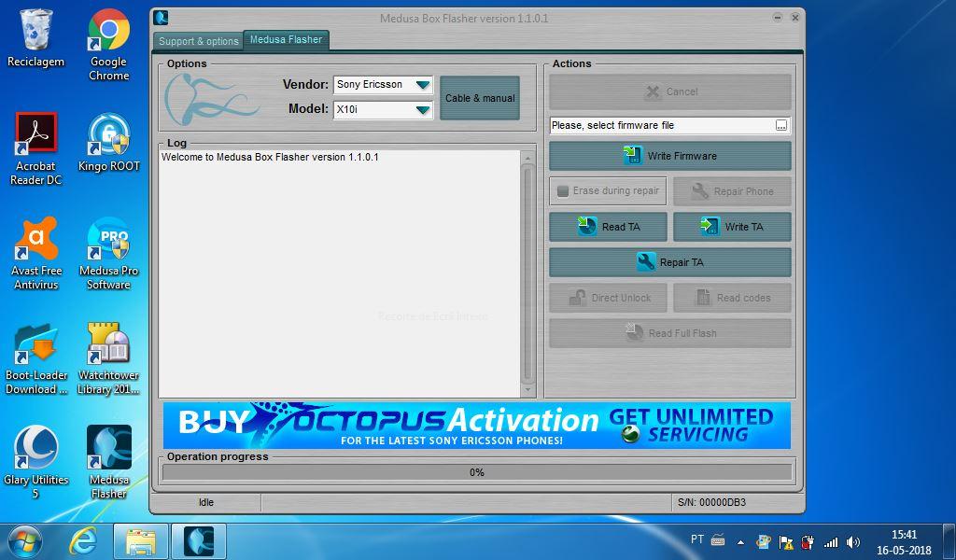Click Cable & manual button
This screenshot has height=560, width=956.
pyautogui.click(x=480, y=97)
